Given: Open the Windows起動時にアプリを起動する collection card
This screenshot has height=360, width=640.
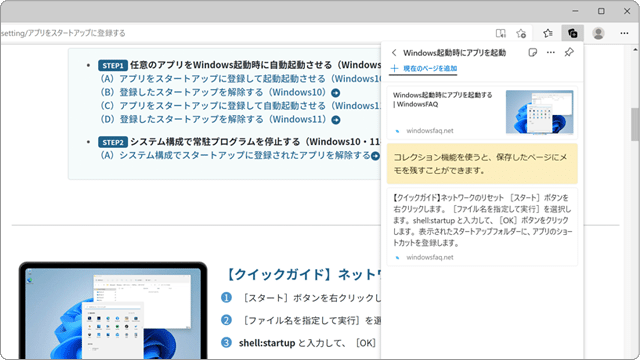Looking at the screenshot, I should pos(482,113).
